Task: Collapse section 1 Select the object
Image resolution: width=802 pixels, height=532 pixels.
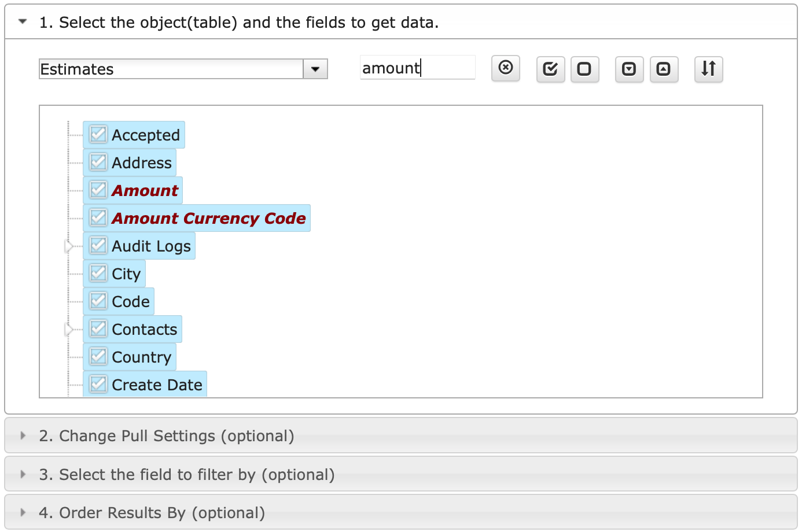Action: 400,22
